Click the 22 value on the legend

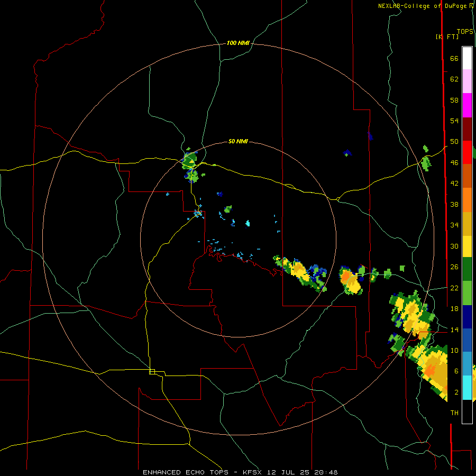[x=454, y=288]
